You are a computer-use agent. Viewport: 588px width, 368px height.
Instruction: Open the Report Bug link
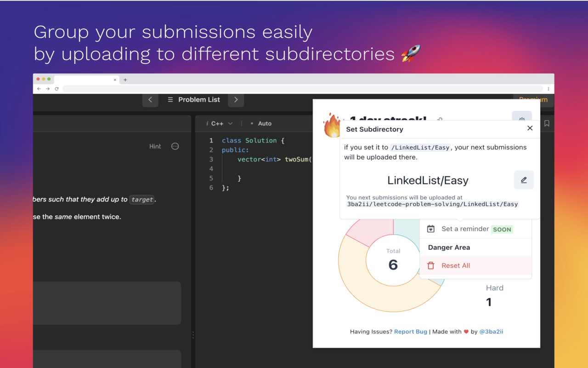(410, 331)
